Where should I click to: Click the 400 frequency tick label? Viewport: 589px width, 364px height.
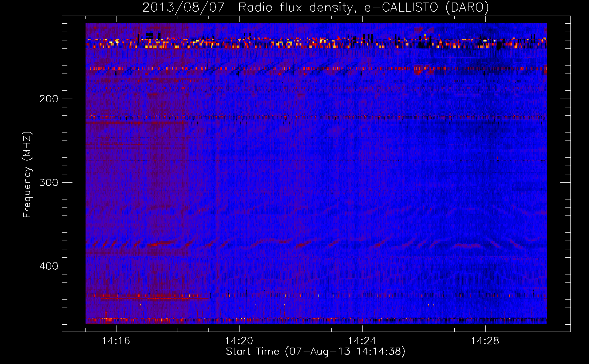pos(49,266)
